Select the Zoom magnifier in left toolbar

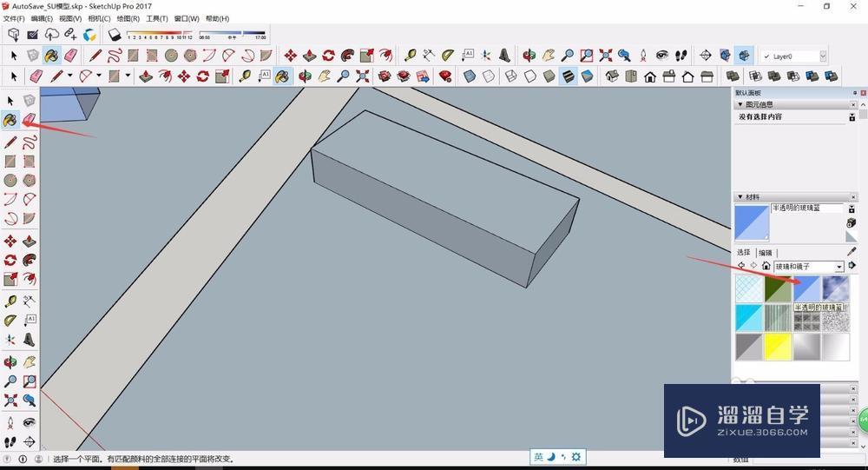[10, 381]
